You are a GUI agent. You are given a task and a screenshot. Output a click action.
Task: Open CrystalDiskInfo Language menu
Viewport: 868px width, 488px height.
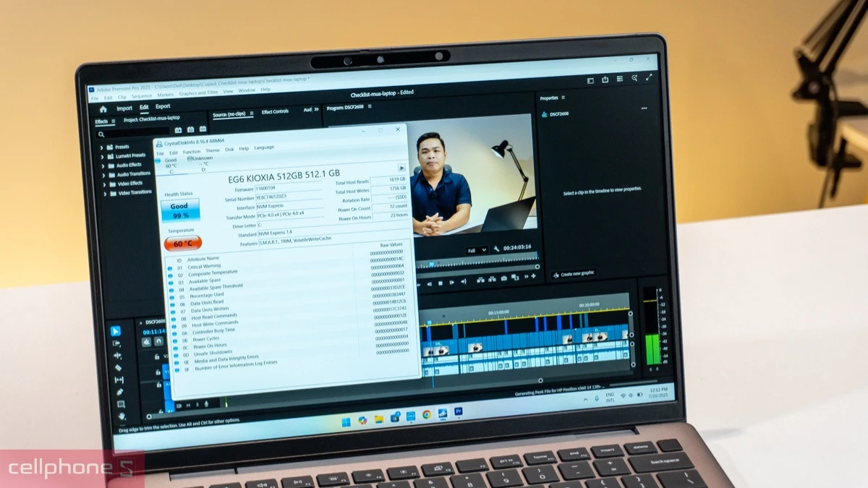click(x=264, y=147)
